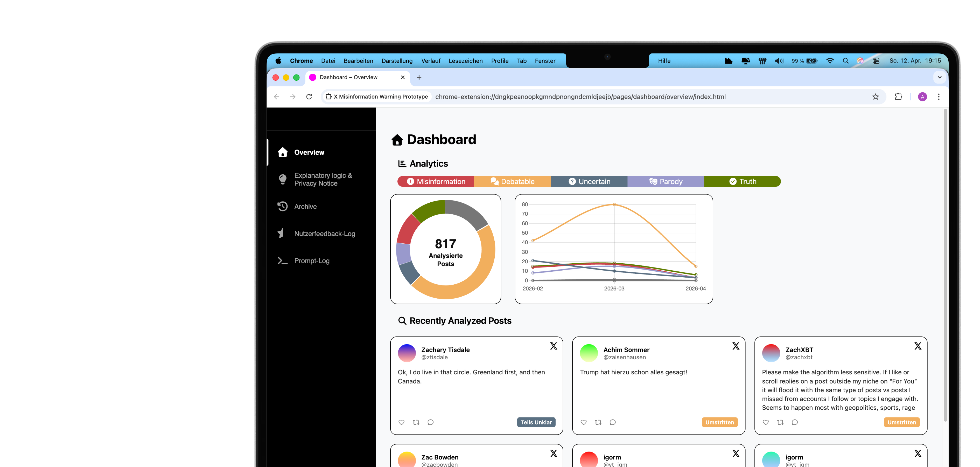
Task: Click the lightbulb icon beside Explanatory logic
Action: (x=282, y=179)
